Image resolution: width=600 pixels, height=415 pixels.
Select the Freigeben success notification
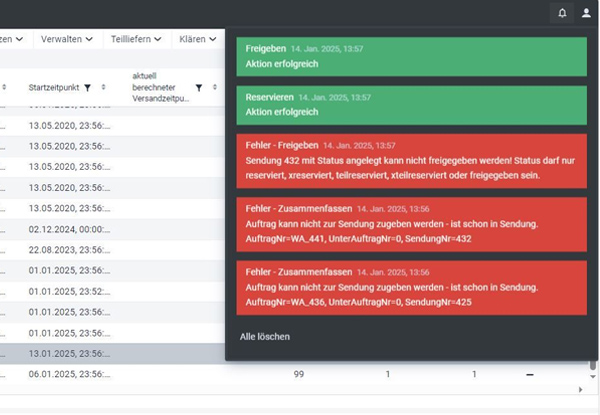[411, 57]
